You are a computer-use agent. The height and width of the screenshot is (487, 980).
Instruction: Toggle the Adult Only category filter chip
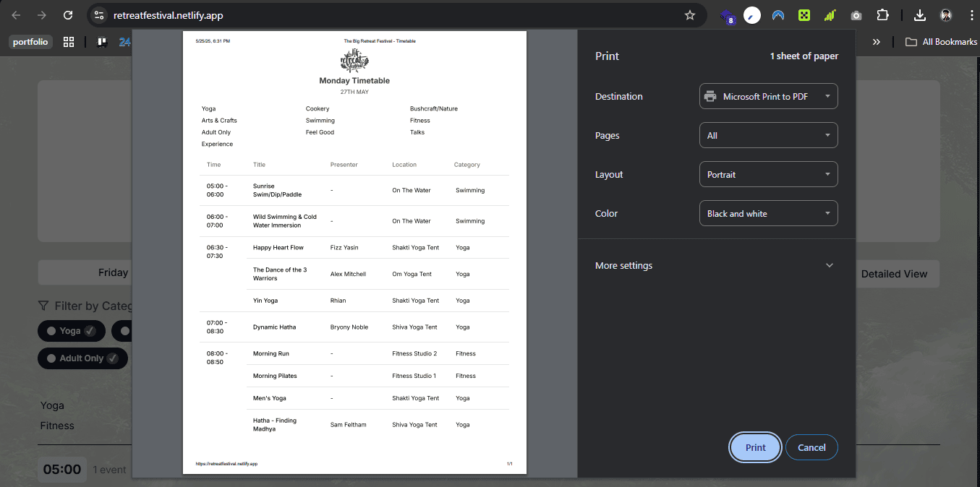click(x=82, y=358)
